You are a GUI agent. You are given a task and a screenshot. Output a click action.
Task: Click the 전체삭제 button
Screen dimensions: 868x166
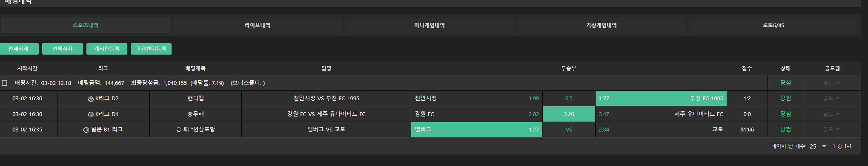pos(18,49)
